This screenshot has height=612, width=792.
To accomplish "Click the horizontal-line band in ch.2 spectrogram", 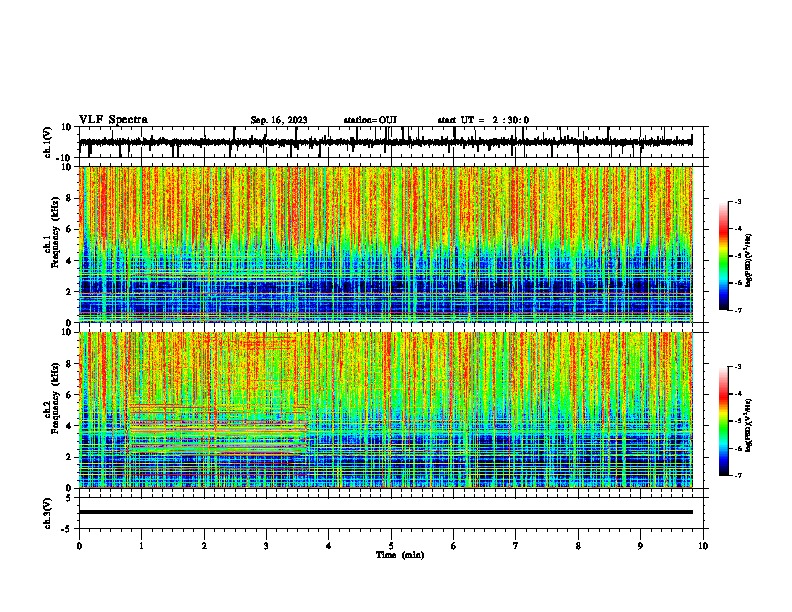I will click(x=218, y=429).
